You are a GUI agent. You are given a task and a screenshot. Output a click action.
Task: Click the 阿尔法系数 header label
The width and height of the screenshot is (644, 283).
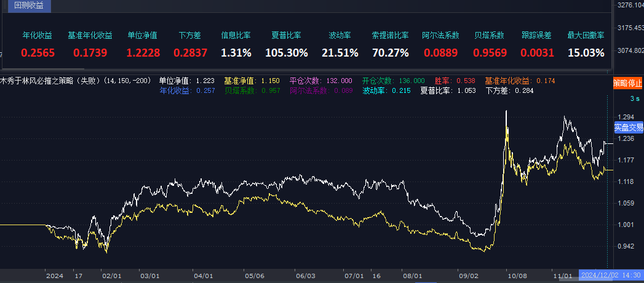click(x=440, y=35)
